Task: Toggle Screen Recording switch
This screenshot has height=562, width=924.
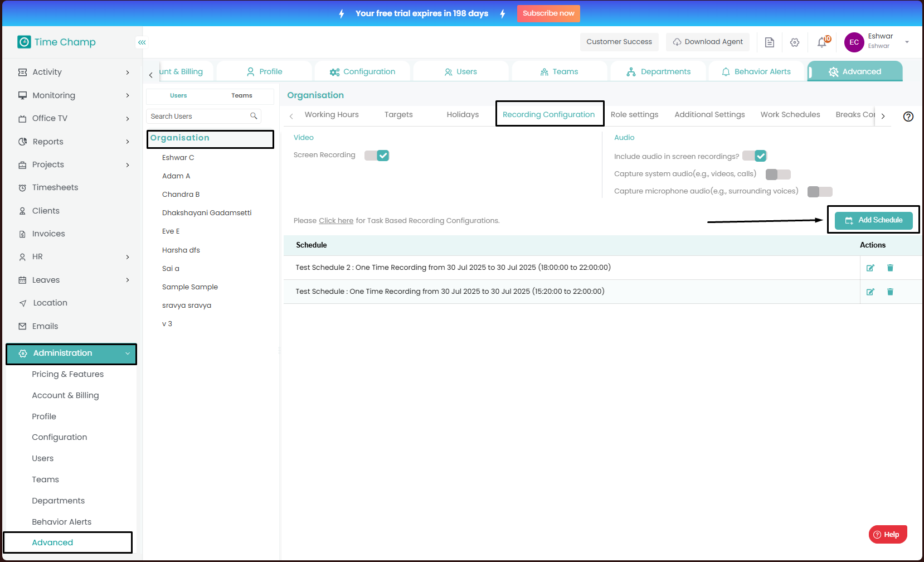Action: (377, 156)
